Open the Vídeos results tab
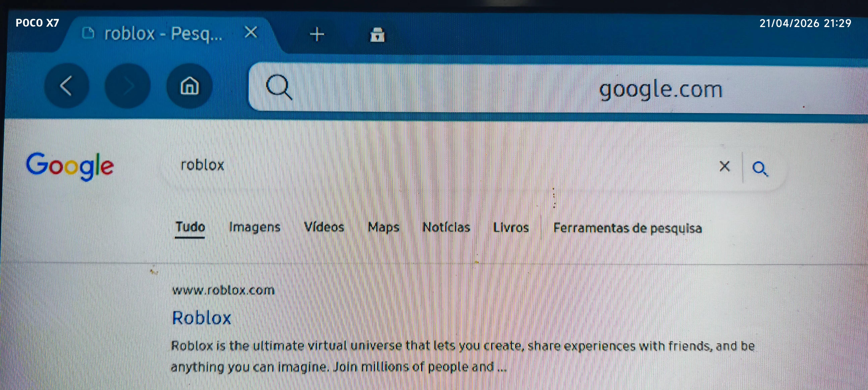The image size is (868, 390). [324, 227]
